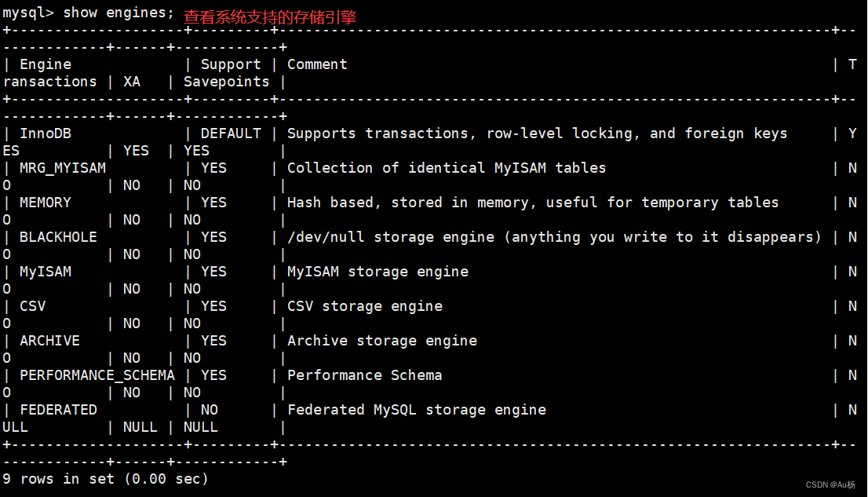Click the DEFAULT support value for InnoDB
This screenshot has width=868, height=497.
point(230,133)
